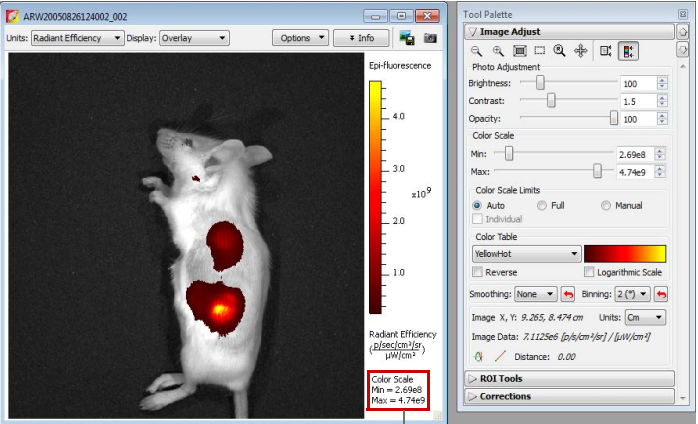Enable the Reverse color table checkbox

coord(478,272)
